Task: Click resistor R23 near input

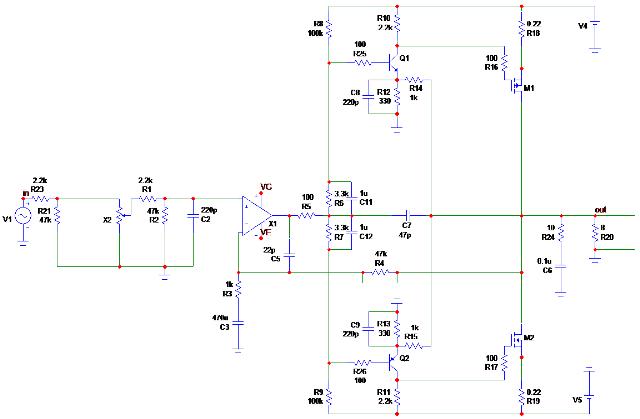Action: coord(41,199)
